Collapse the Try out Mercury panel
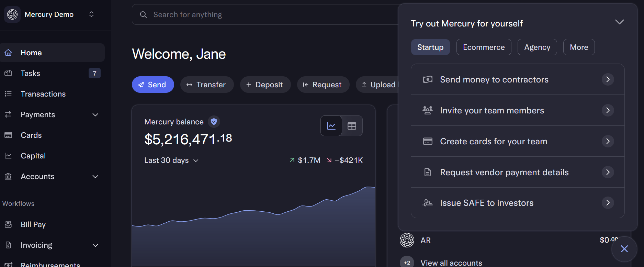This screenshot has width=644, height=267. point(619,22)
